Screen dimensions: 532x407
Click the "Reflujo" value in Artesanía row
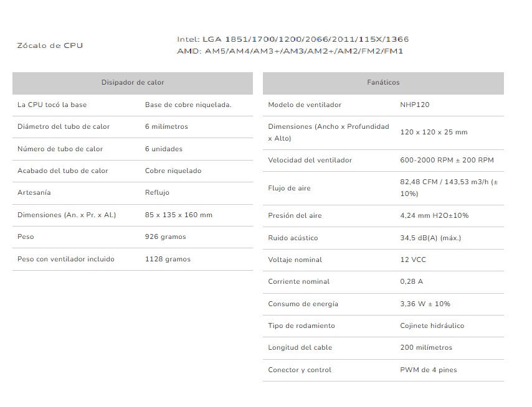pyautogui.click(x=157, y=192)
